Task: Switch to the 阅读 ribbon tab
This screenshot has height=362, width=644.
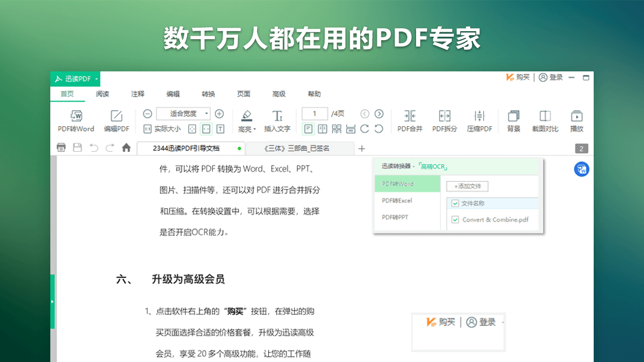Action: [103, 94]
